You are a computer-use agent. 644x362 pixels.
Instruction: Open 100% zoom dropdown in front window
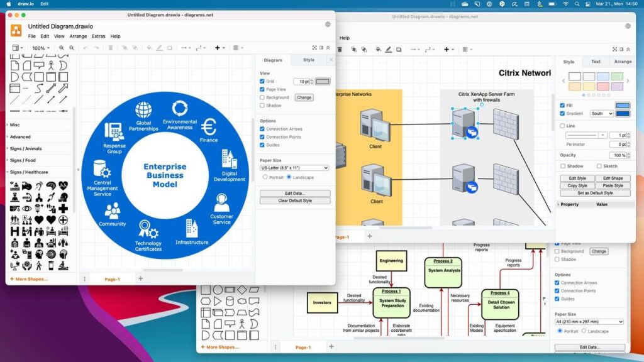point(41,48)
